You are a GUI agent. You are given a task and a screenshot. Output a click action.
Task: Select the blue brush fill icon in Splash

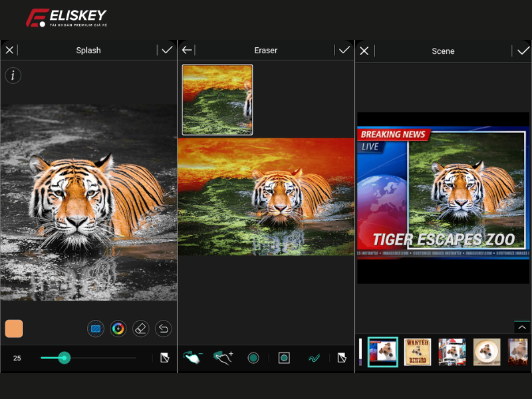(x=96, y=329)
